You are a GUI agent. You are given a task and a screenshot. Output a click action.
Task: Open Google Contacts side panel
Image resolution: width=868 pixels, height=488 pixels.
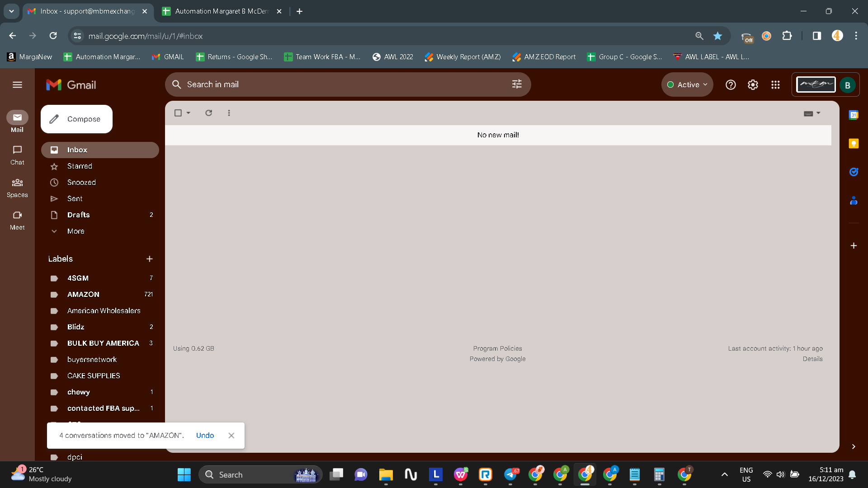point(854,201)
